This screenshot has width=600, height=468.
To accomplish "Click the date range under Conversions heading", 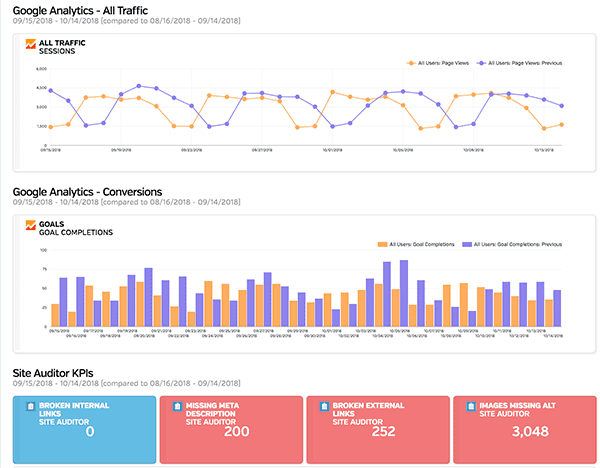I will (126, 203).
